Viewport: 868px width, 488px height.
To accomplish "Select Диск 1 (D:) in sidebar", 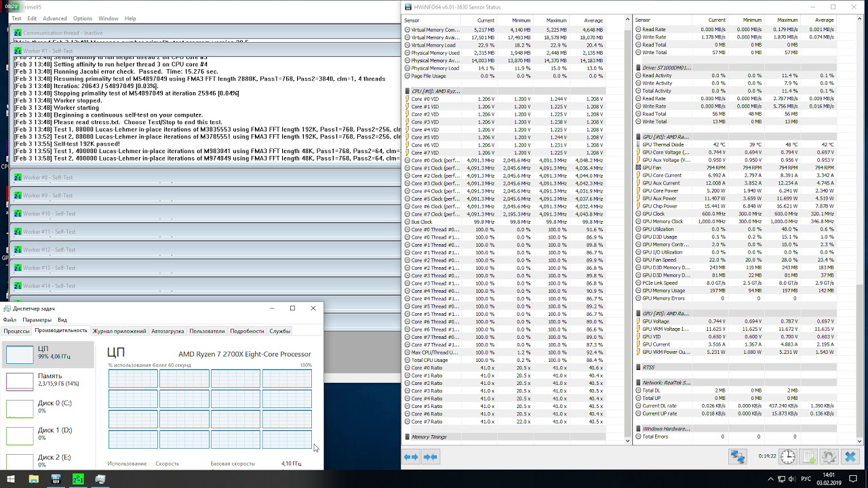I will pos(47,436).
